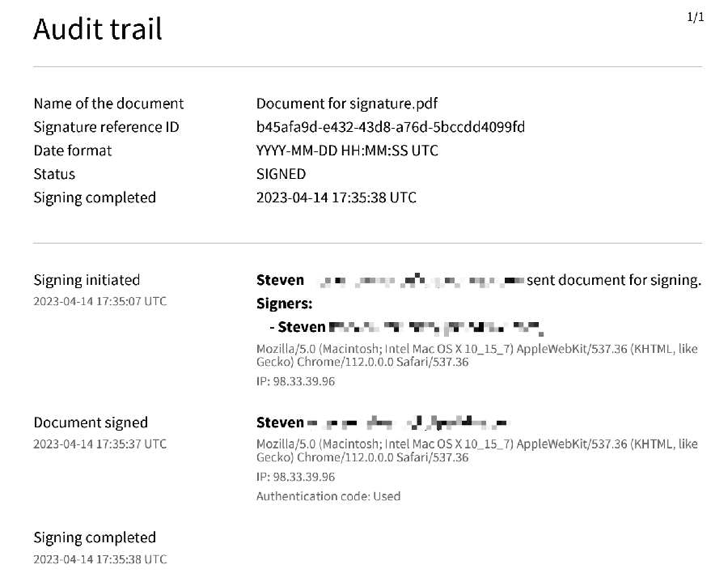This screenshot has width=728, height=586.
Task: Click the bottom Signing completed label
Action: coord(95,537)
